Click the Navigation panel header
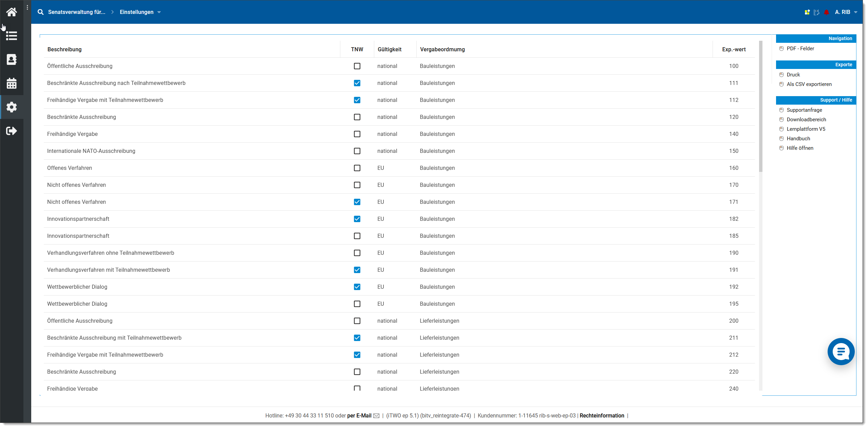 pyautogui.click(x=816, y=38)
